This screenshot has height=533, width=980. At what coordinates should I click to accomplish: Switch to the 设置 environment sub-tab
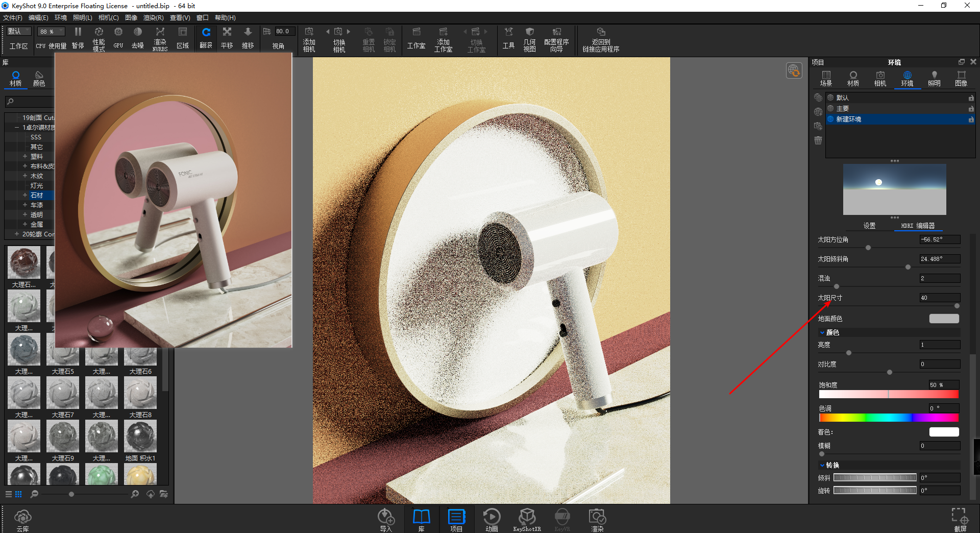click(x=869, y=226)
